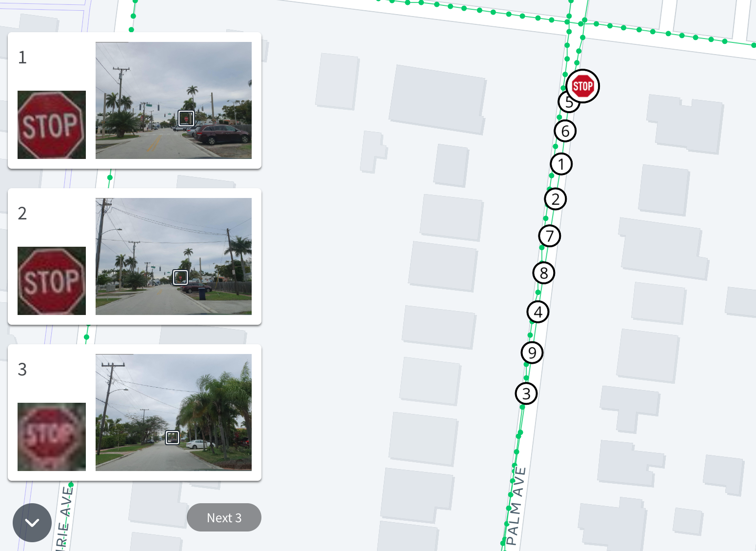Choose map marker number 9
756x551 pixels.
[532, 353]
